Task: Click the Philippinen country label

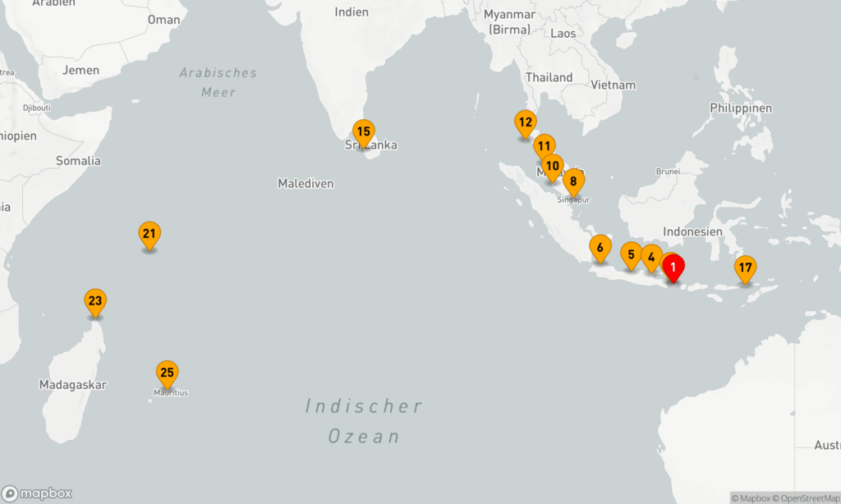Action: (741, 108)
